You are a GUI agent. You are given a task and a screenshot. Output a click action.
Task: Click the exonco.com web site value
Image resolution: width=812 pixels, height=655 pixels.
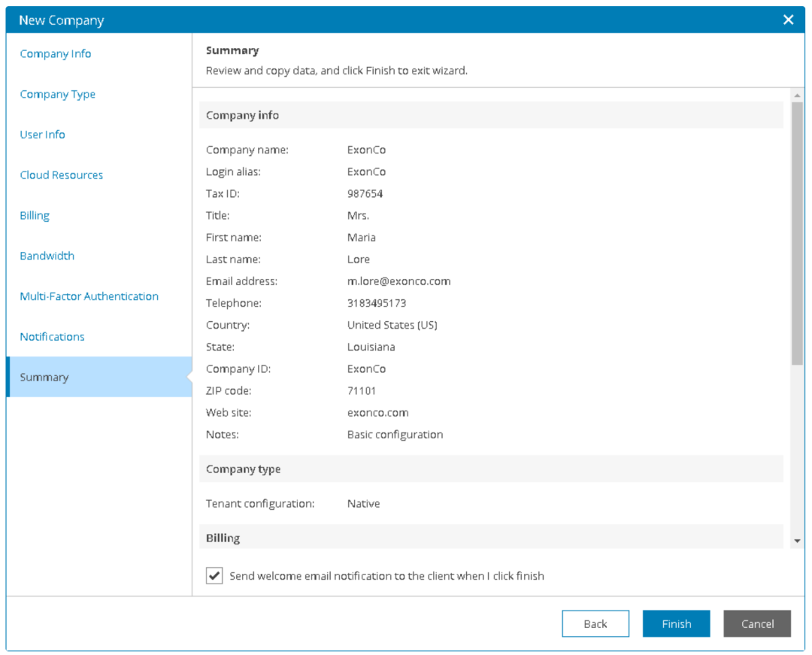coord(377,413)
